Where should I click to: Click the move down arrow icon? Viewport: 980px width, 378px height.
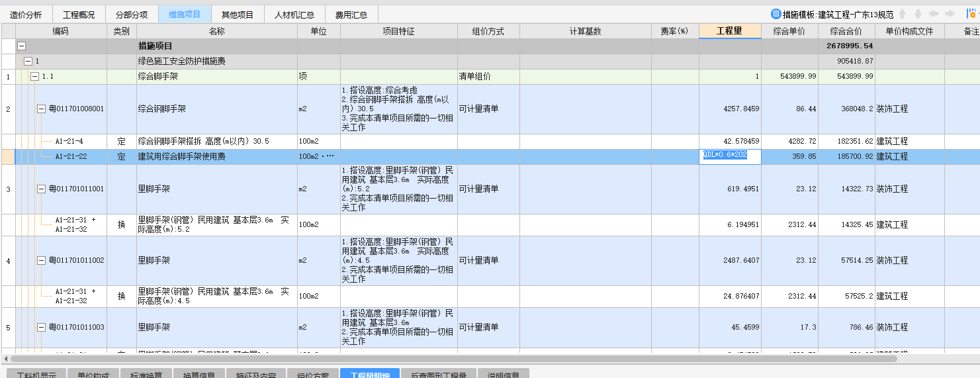[x=918, y=14]
